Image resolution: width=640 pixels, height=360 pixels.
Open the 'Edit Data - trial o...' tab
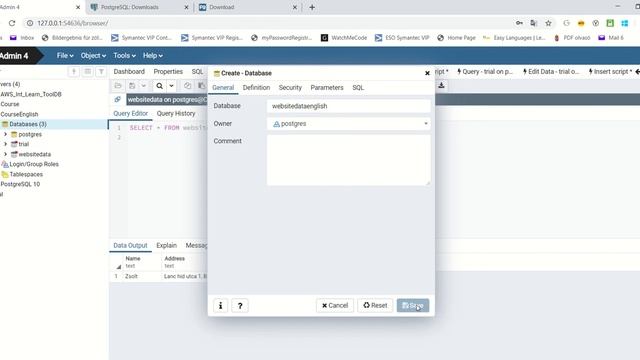click(x=551, y=71)
